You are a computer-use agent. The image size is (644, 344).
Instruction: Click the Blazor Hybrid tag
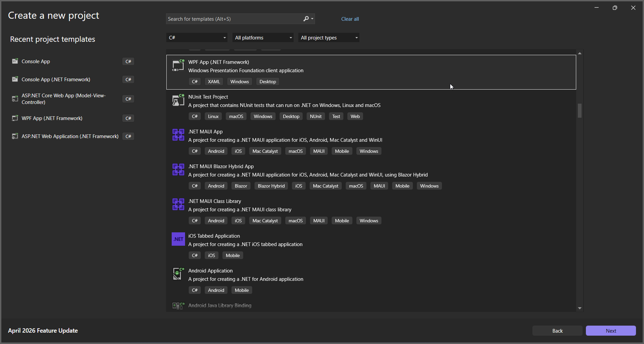(x=271, y=186)
